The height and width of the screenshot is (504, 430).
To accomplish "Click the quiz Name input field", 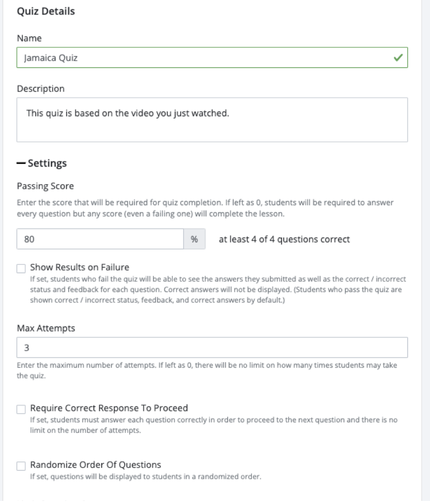I will point(212,58).
